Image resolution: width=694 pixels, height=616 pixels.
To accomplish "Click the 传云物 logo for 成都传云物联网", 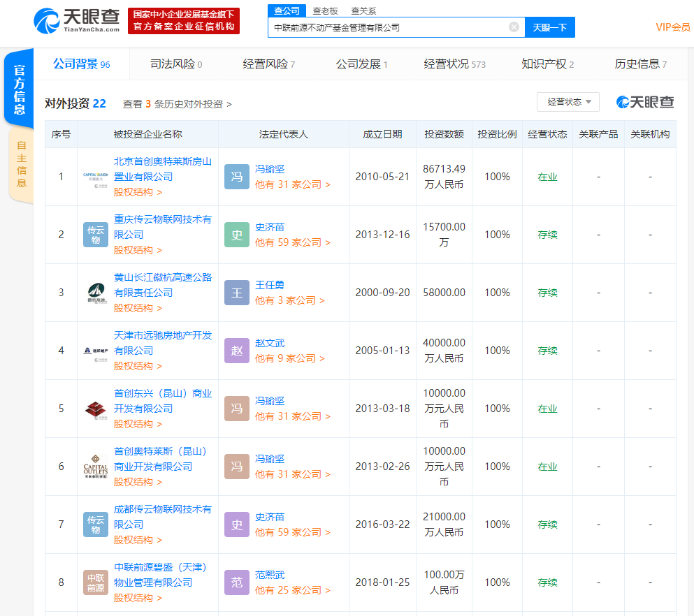I will pos(96,525).
